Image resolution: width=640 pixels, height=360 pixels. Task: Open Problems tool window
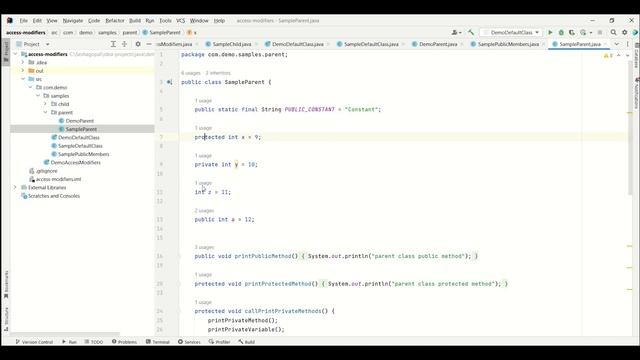[x=124, y=342]
